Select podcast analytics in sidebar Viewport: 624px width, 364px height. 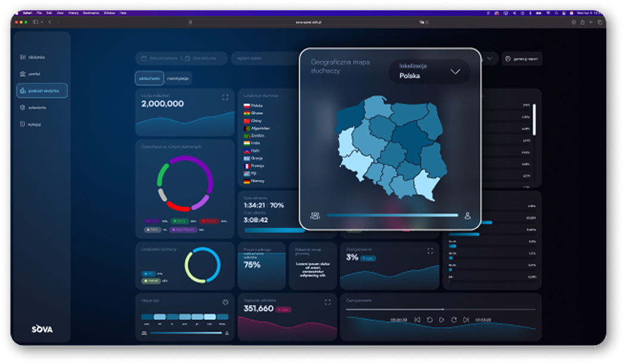[x=42, y=91]
